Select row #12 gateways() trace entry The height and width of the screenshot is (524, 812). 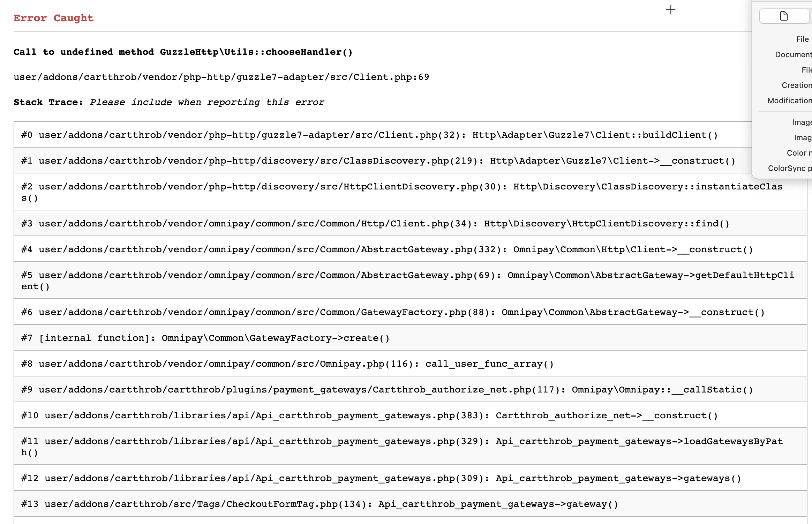coord(381,478)
